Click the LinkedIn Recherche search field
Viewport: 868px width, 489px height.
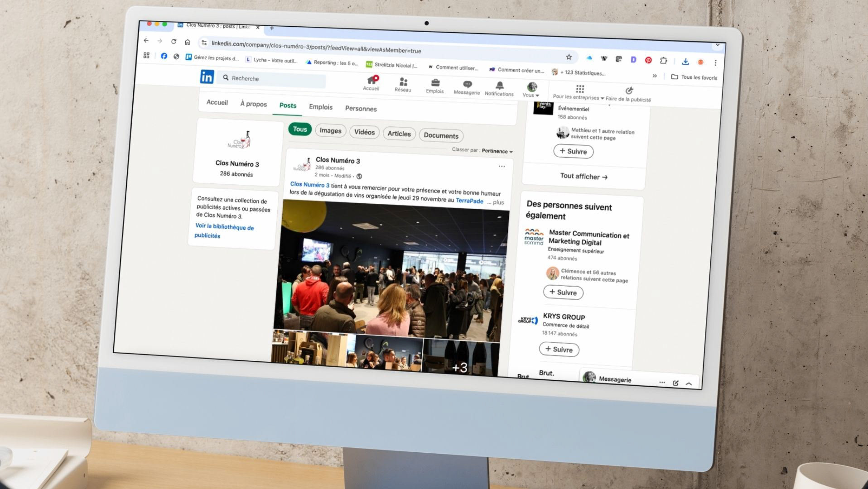pos(272,79)
